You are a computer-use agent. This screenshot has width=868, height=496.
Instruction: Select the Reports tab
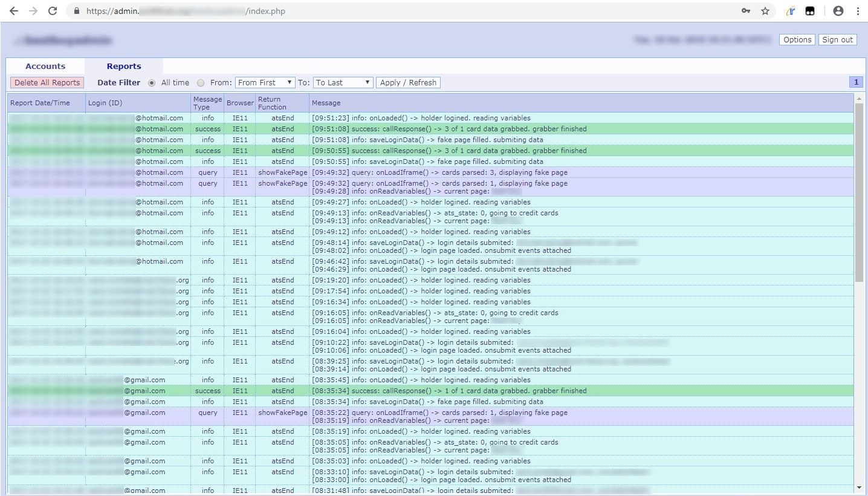124,66
